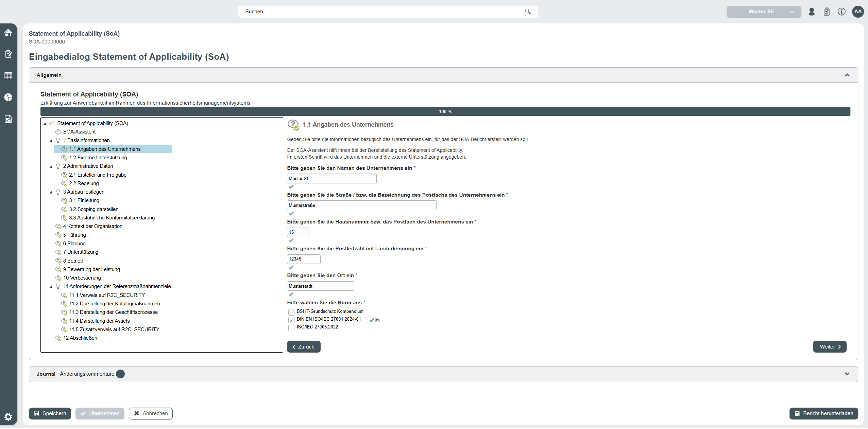Select 3.2 Scoping darstellen tree item
Image resolution: width=868 pixels, height=429 pixels.
pyautogui.click(x=93, y=209)
